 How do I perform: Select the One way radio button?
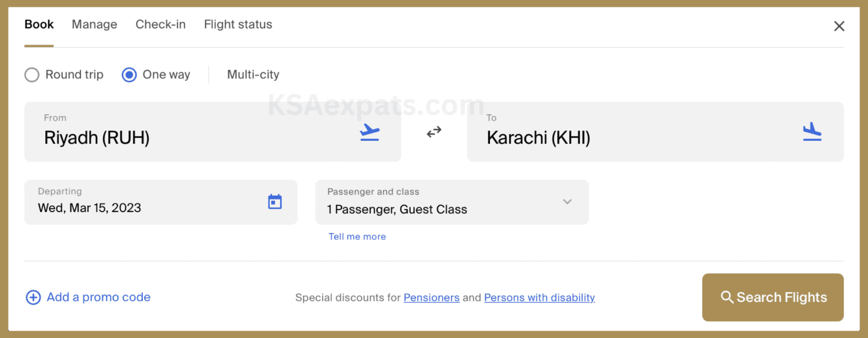pyautogui.click(x=129, y=75)
